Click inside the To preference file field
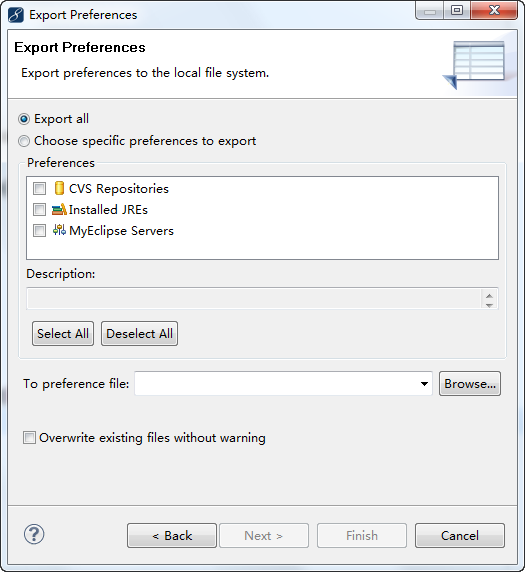The height and width of the screenshot is (572, 525). click(277, 384)
